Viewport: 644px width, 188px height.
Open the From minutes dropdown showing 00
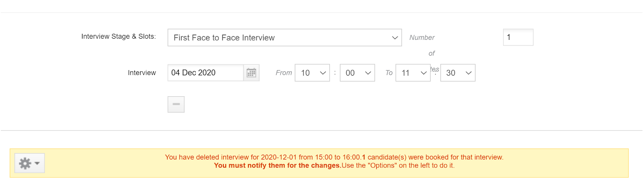(357, 73)
